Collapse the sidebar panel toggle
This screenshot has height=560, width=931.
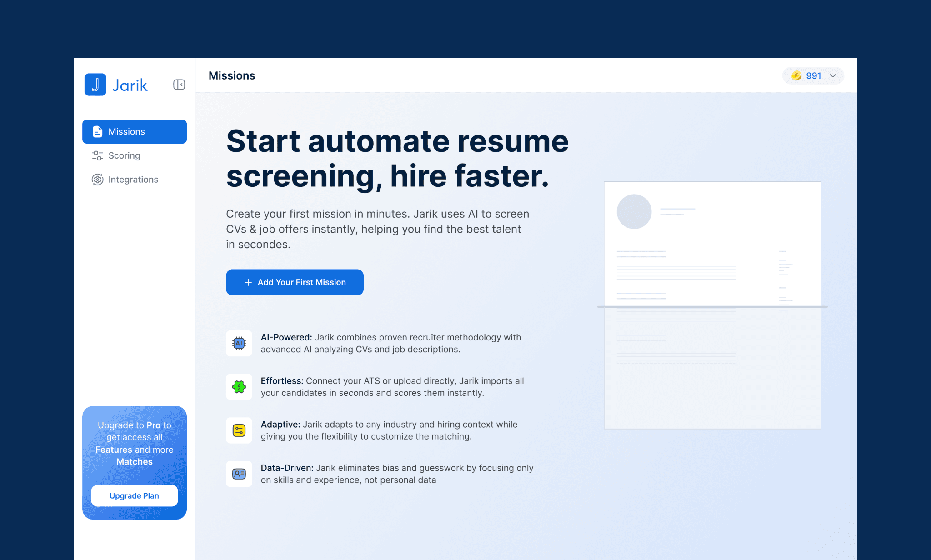[179, 85]
